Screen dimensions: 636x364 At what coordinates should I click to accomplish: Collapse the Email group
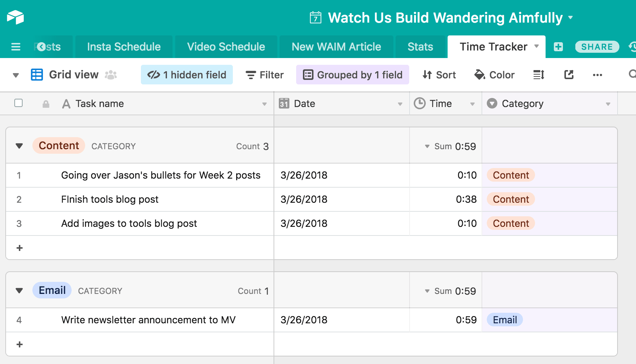click(x=19, y=291)
